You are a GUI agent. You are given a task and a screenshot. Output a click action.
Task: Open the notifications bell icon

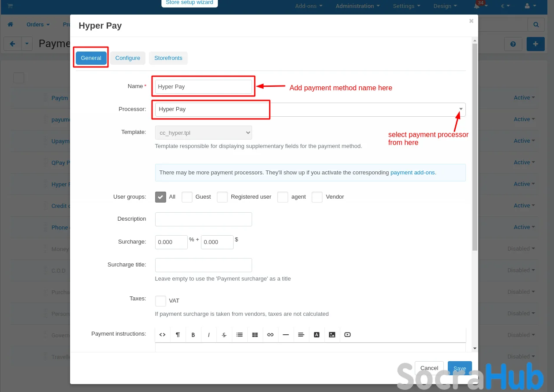477,6
